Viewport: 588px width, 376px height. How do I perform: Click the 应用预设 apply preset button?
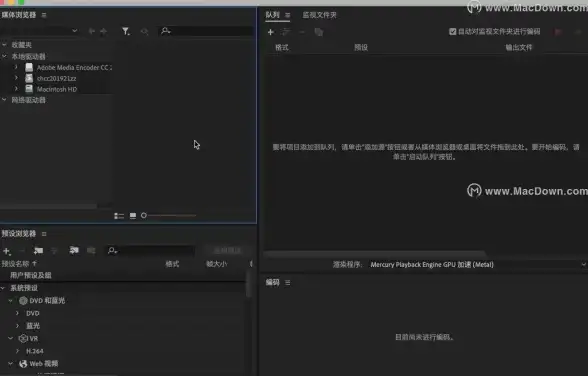pos(227,250)
